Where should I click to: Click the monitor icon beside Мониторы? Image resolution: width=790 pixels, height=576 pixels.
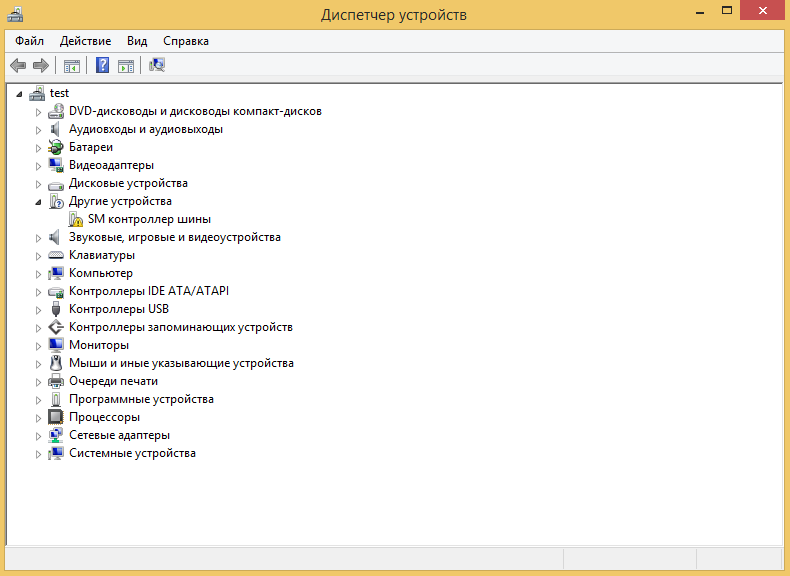click(x=56, y=345)
